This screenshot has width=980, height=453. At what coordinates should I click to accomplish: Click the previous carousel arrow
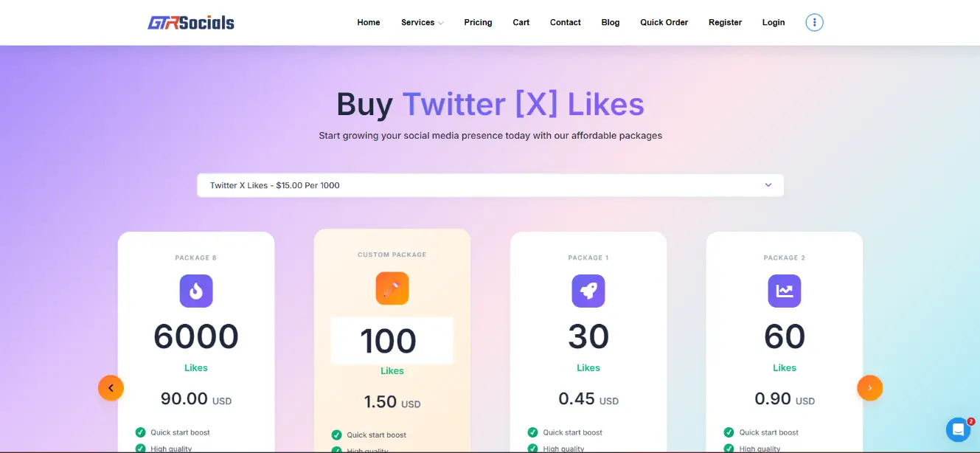[x=111, y=387]
